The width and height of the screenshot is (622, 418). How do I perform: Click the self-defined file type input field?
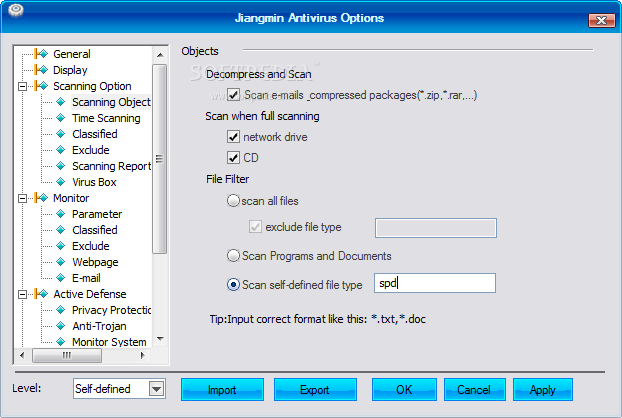coord(435,283)
